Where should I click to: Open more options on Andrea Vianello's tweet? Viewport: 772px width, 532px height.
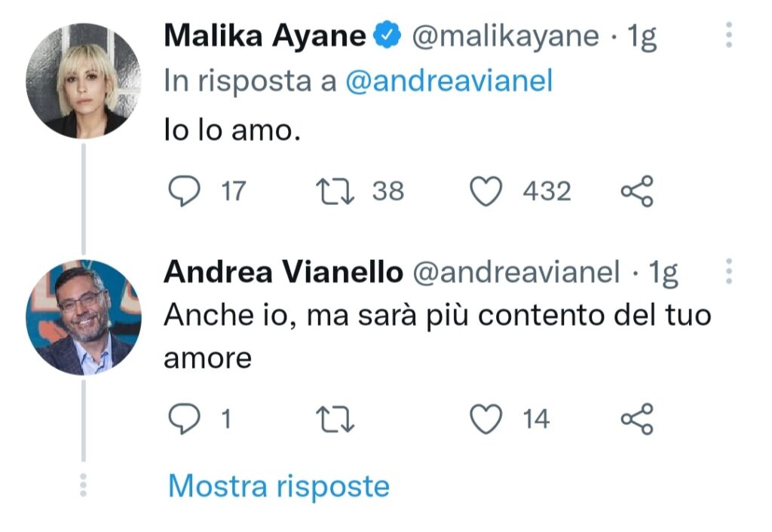[728, 271]
